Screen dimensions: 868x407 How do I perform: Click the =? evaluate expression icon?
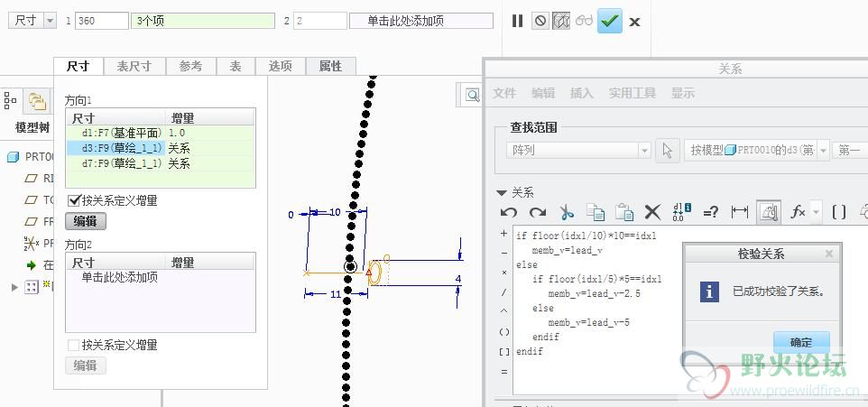pyautogui.click(x=711, y=212)
